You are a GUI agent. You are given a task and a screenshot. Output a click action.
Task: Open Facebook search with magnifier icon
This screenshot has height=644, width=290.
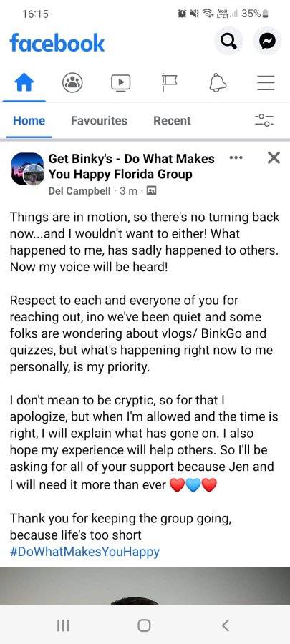click(229, 41)
